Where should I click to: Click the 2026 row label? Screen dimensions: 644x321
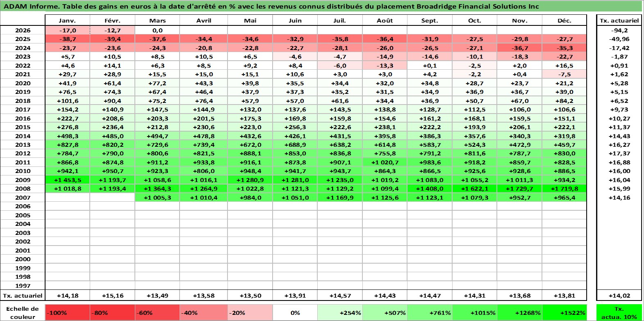coord(23,30)
